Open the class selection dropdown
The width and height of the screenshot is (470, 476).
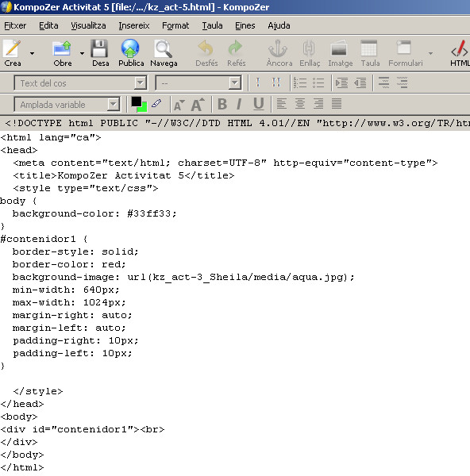198,83
